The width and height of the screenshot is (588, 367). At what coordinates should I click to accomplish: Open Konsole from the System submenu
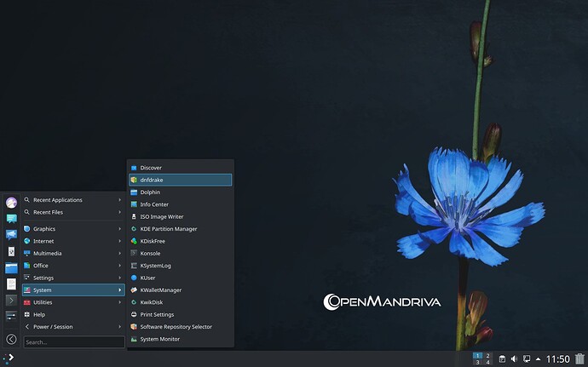(181, 254)
